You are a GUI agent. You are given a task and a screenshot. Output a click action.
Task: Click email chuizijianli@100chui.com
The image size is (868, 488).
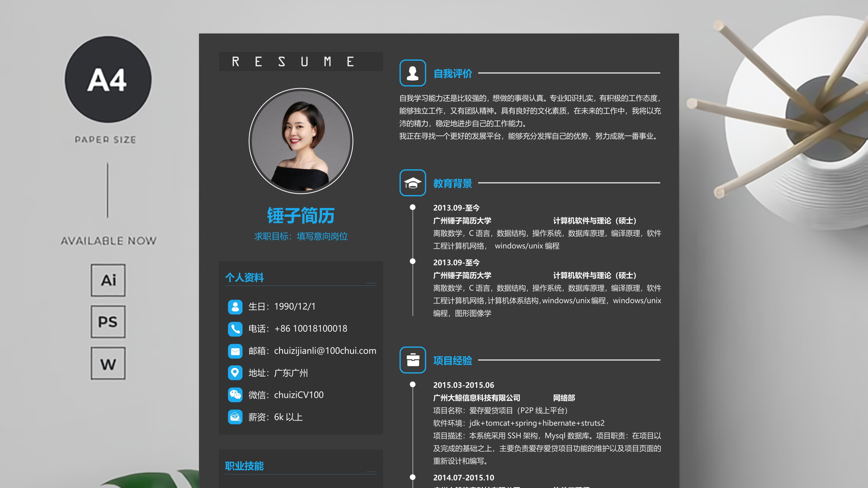[325, 351]
